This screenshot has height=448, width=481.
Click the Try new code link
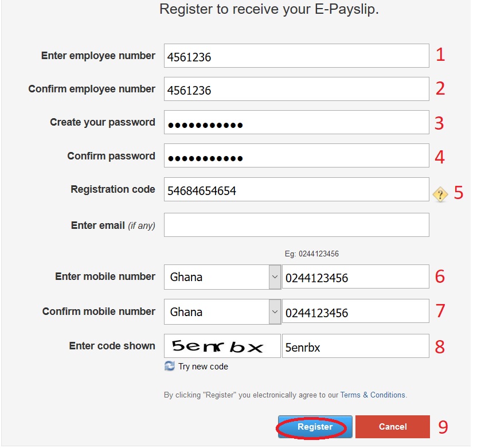[x=203, y=367]
